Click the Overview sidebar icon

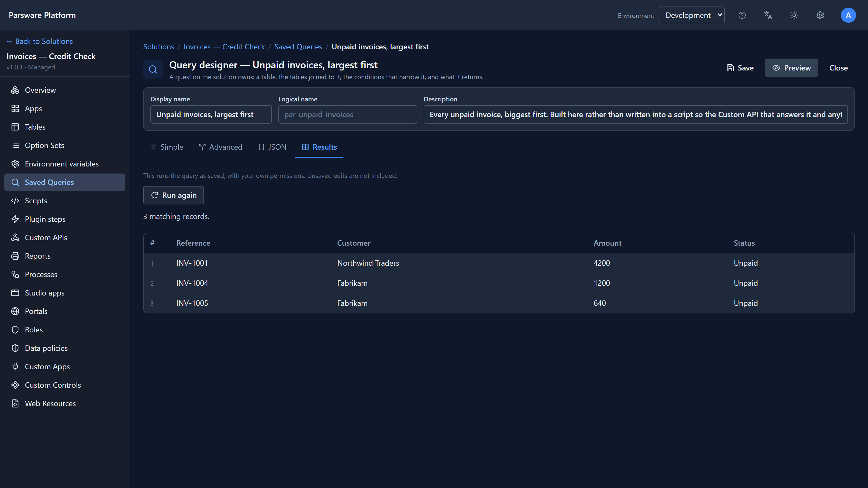[15, 90]
